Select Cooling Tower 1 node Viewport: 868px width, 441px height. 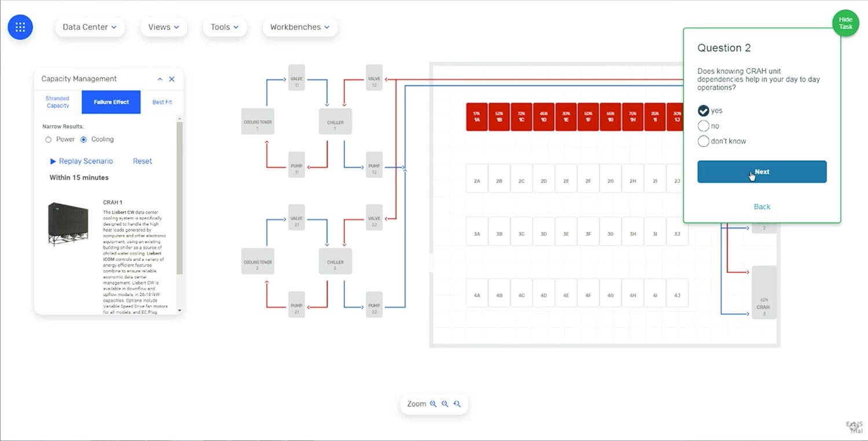pos(258,122)
